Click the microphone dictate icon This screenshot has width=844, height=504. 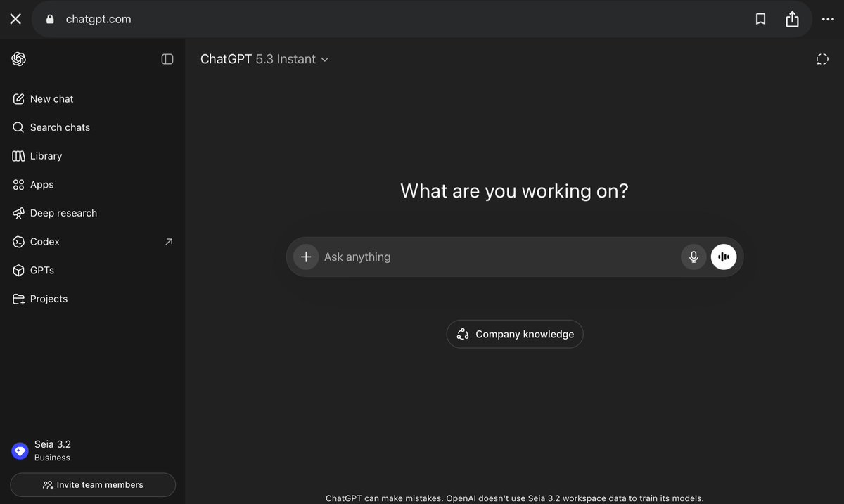point(693,257)
